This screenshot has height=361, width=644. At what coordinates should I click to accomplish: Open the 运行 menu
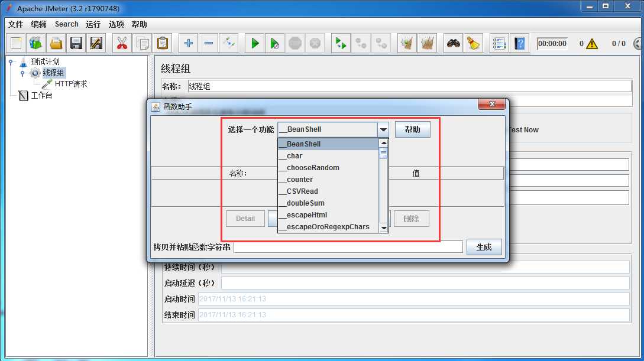tap(93, 24)
